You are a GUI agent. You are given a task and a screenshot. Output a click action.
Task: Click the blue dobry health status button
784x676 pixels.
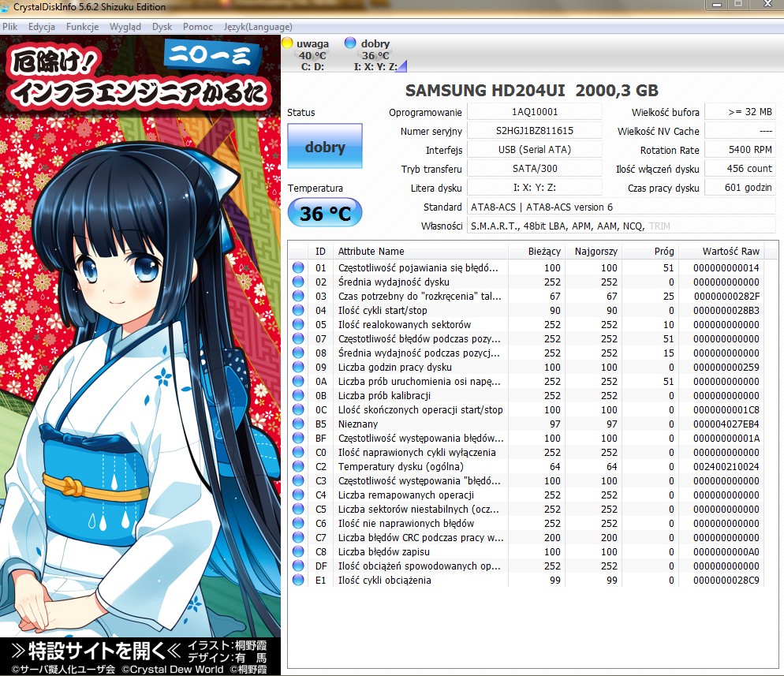325,146
